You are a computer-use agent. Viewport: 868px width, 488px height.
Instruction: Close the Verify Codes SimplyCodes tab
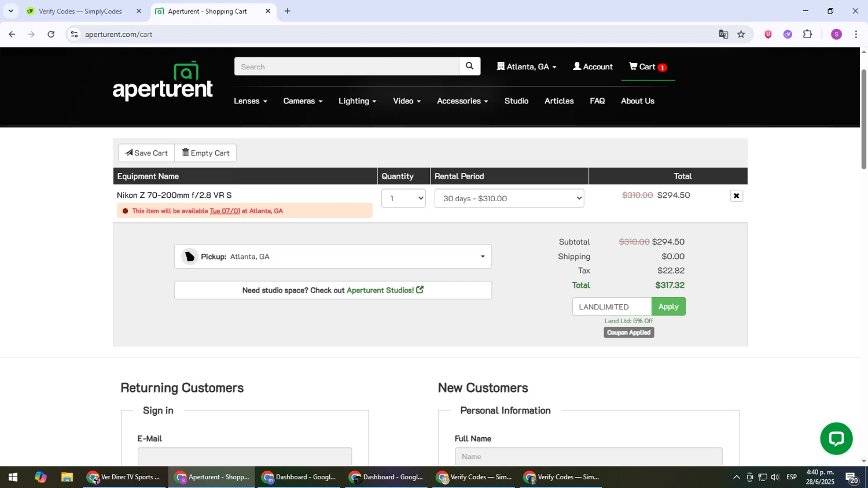pos(138,11)
